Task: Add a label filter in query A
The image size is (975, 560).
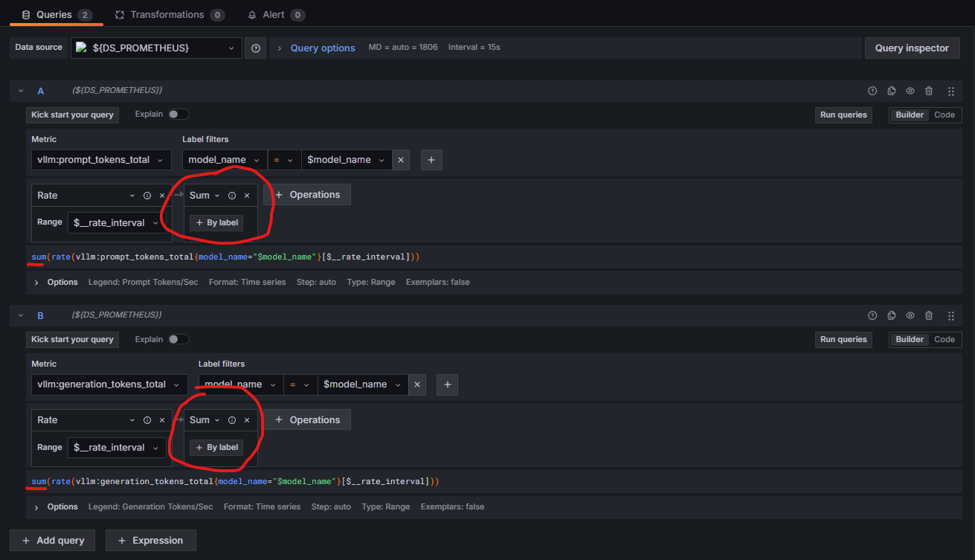Action: [x=431, y=160]
